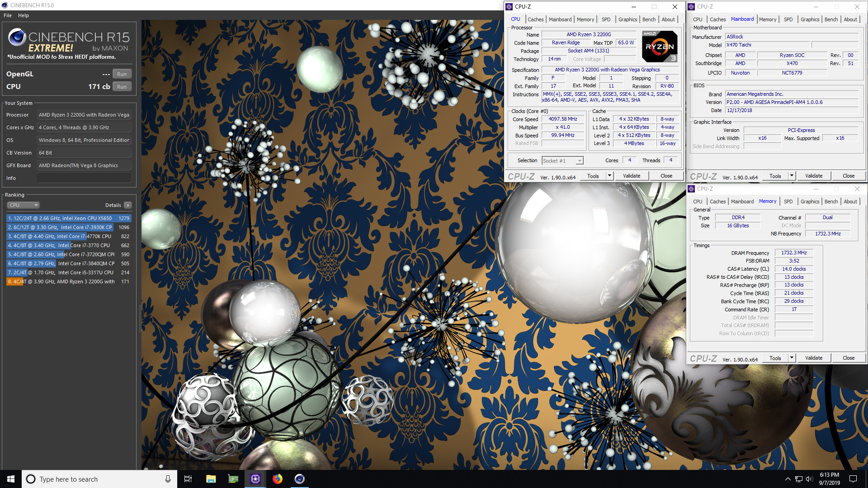Run the CPU benchmark
This screenshot has height=488, width=868.
pyautogui.click(x=122, y=87)
